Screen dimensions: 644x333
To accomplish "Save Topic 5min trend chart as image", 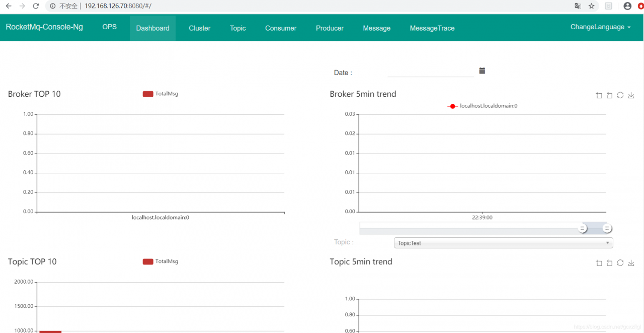I will tap(631, 263).
